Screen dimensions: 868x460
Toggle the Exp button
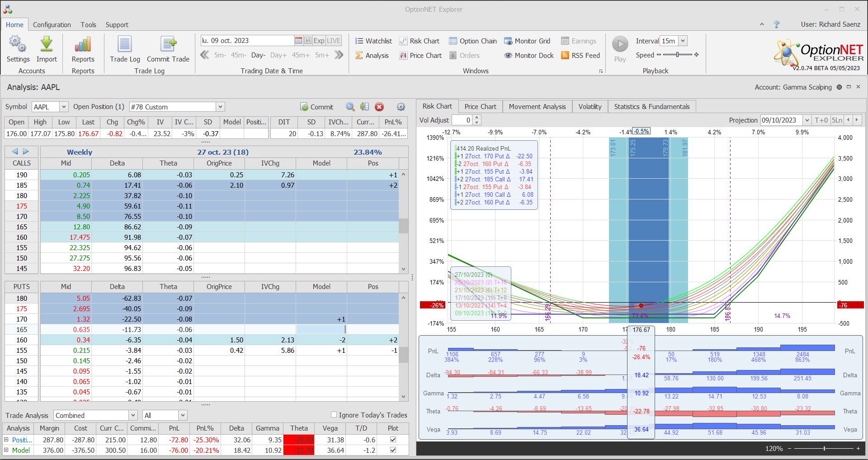pyautogui.click(x=319, y=41)
